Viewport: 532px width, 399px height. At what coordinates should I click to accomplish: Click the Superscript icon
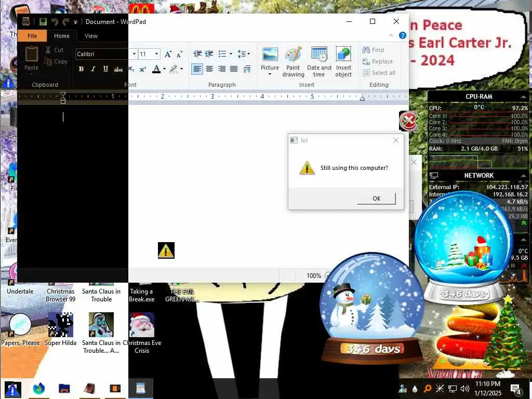point(143,69)
